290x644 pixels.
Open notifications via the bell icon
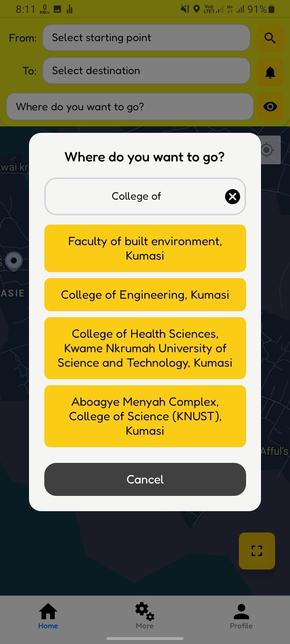pos(270,72)
